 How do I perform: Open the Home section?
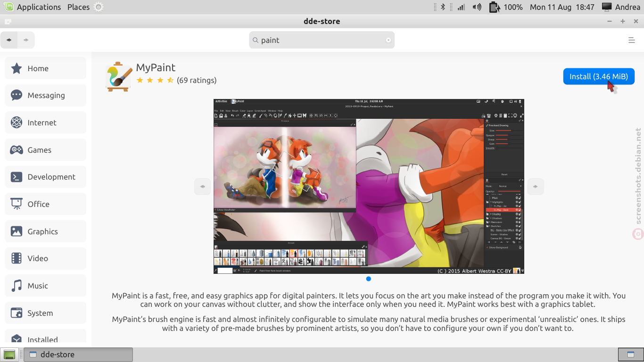pyautogui.click(x=45, y=68)
